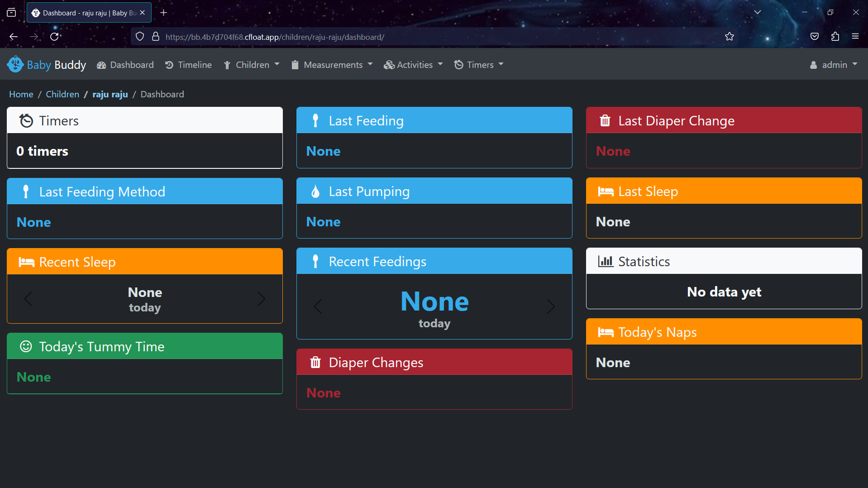Show next Recent Sleep slide
Viewport: 868px width, 488px height.
tap(262, 299)
